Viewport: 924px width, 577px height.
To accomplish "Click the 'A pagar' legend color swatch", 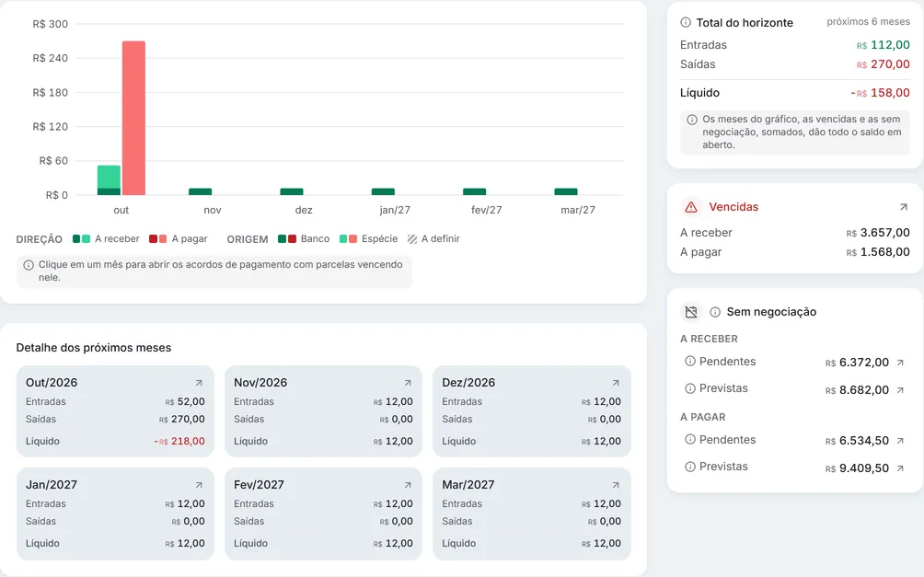I will tap(158, 238).
